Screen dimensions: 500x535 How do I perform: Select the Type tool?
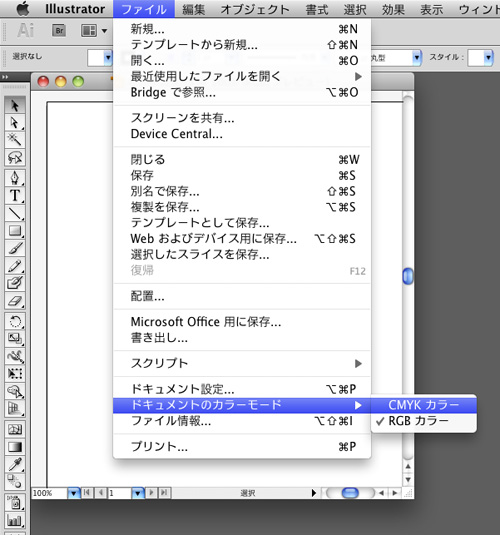(15, 195)
